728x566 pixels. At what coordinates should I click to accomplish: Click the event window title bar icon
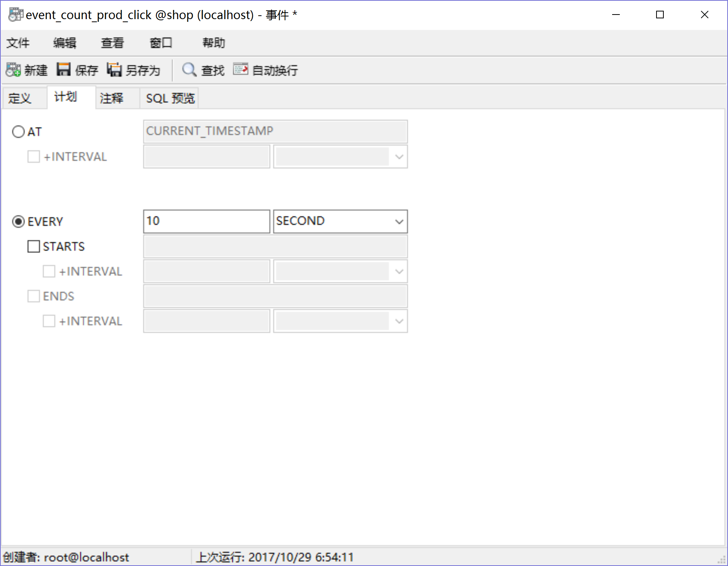(x=16, y=15)
